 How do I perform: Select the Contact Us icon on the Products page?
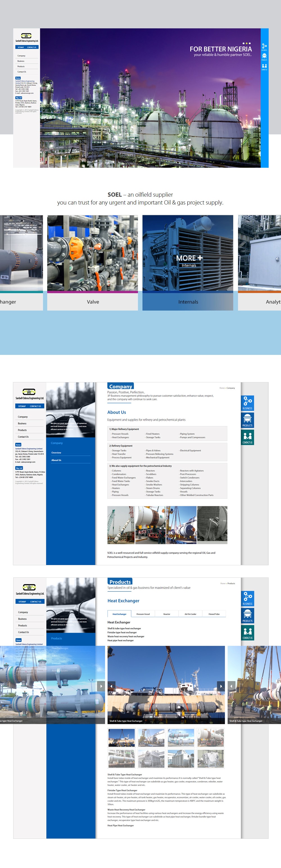tap(247, 632)
